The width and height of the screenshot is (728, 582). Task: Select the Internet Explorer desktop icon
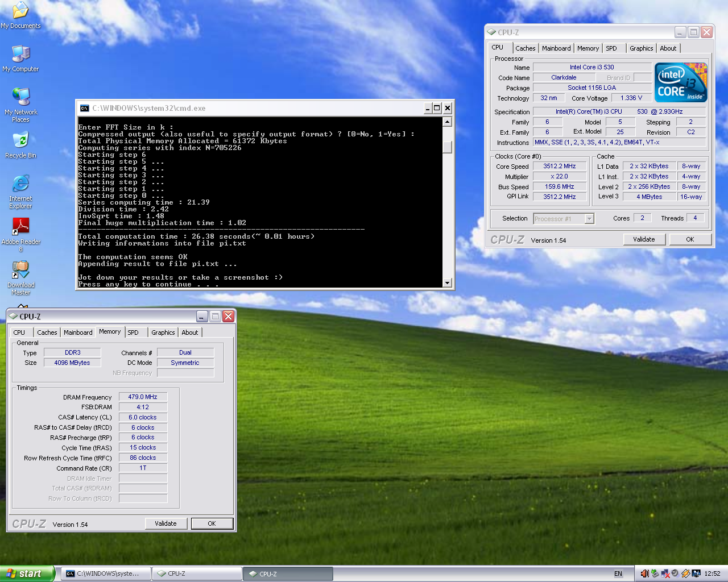(x=20, y=192)
